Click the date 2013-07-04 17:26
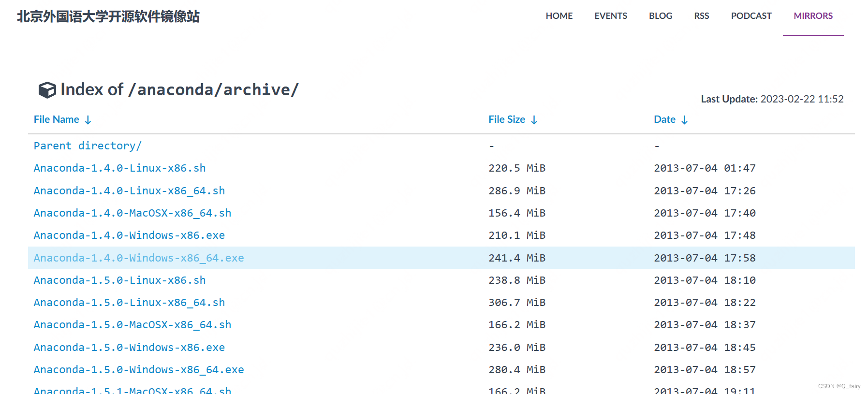 click(x=705, y=191)
